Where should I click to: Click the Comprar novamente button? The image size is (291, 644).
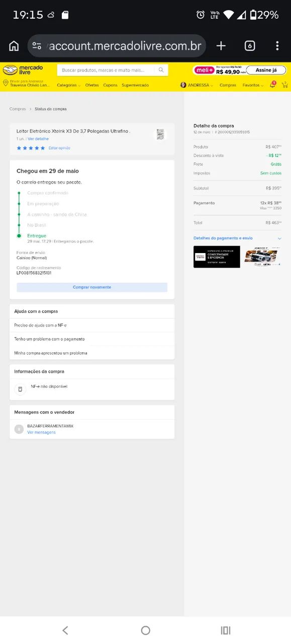tap(92, 287)
